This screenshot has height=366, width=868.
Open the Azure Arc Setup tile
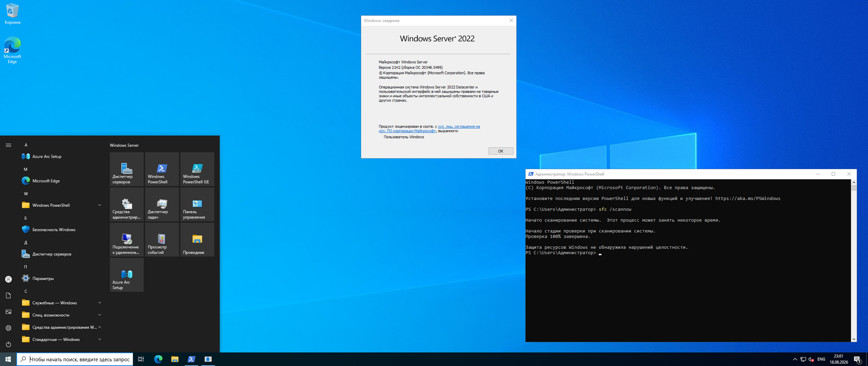point(127,275)
